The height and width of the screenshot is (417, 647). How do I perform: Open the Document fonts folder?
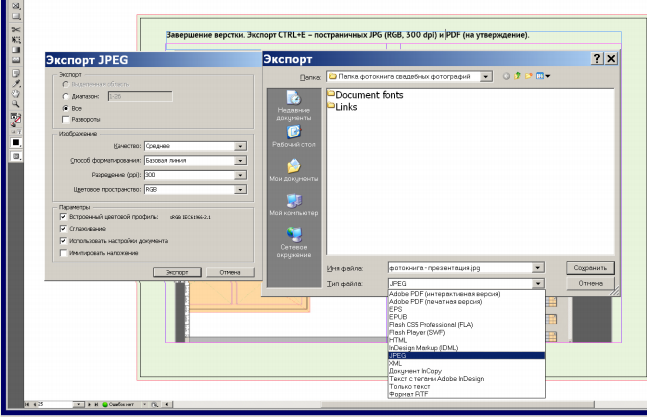coord(365,95)
